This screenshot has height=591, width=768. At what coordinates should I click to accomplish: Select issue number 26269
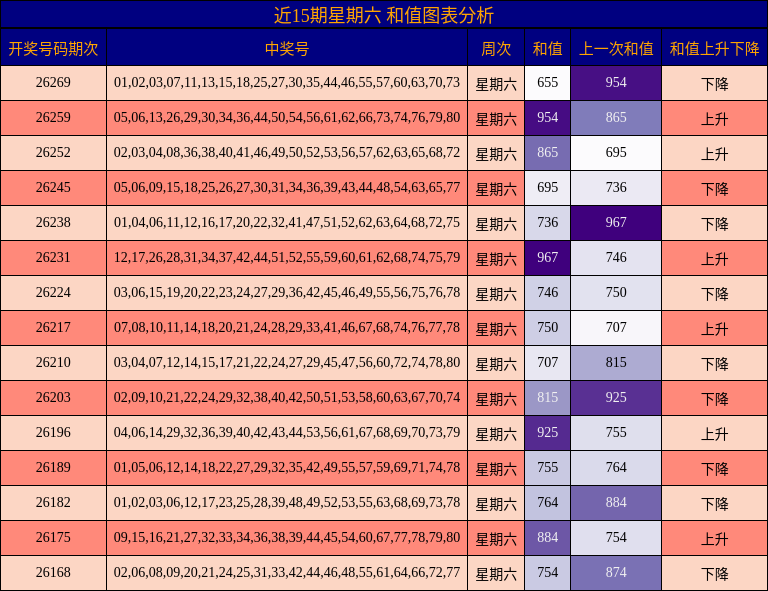(x=53, y=82)
